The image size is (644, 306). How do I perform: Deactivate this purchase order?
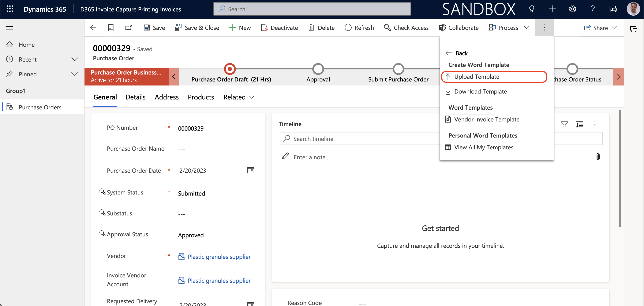tap(279, 28)
